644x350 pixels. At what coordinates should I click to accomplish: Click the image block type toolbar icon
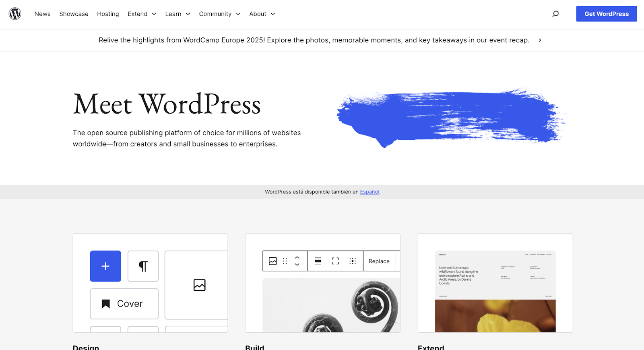pyautogui.click(x=273, y=261)
